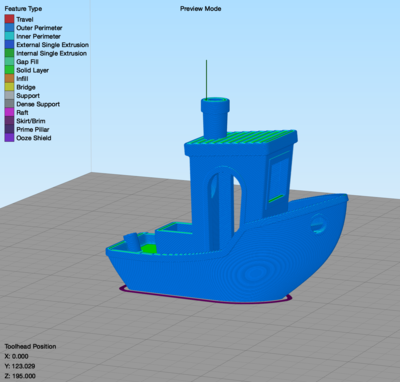400x382 pixels.
Task: Click the 'Support' legend label
Action: 28,96
